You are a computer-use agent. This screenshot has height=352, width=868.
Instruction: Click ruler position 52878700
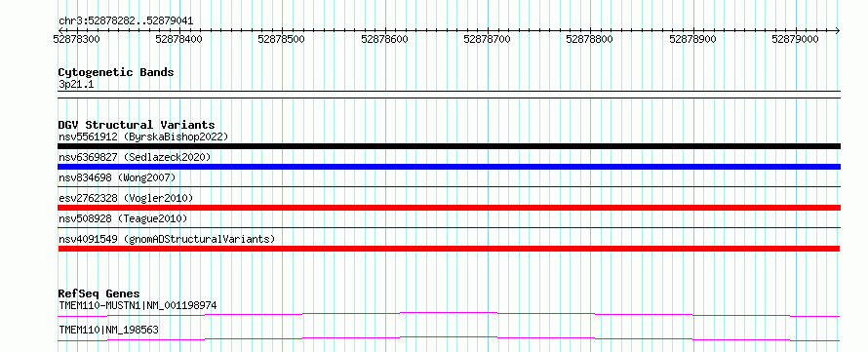click(487, 39)
